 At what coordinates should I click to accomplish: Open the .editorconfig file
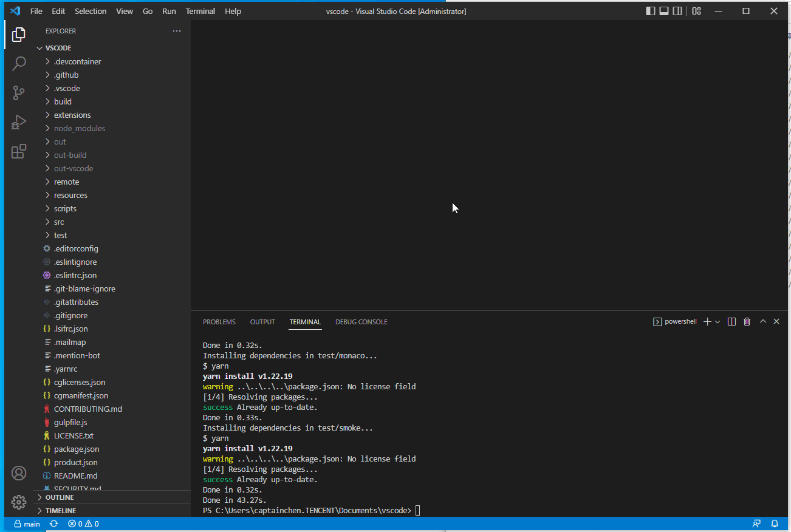(112, 248)
